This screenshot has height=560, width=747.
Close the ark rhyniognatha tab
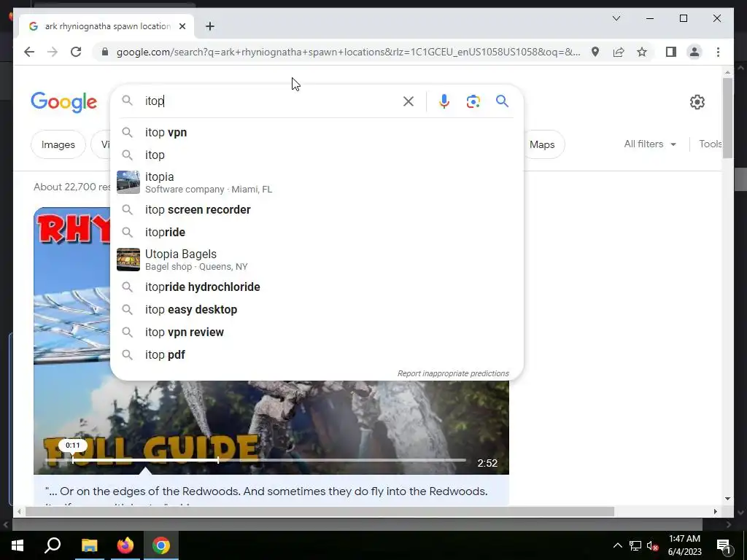click(182, 26)
